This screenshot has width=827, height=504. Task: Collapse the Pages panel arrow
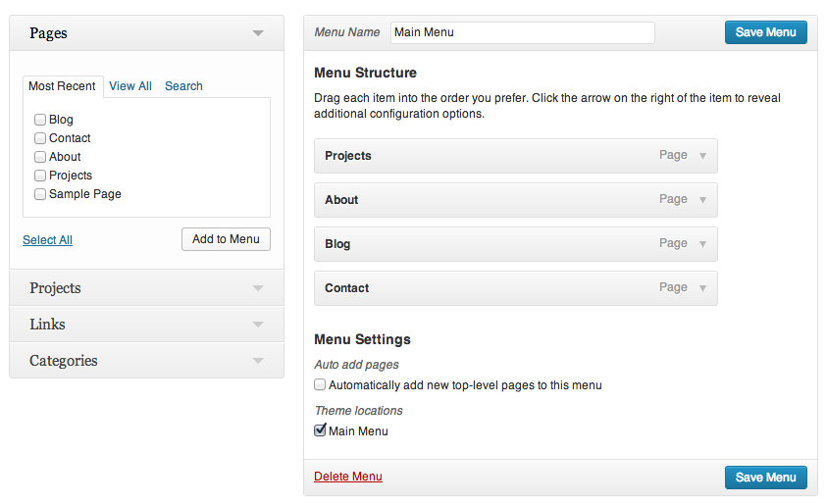[258, 33]
